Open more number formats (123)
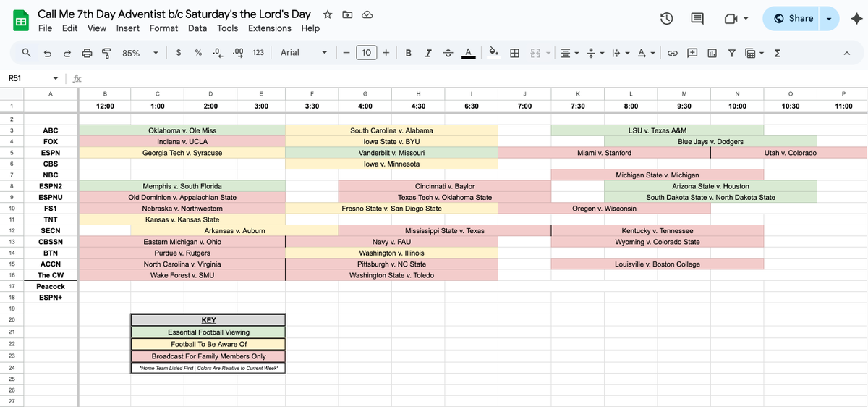Image resolution: width=868 pixels, height=407 pixels. [x=258, y=52]
